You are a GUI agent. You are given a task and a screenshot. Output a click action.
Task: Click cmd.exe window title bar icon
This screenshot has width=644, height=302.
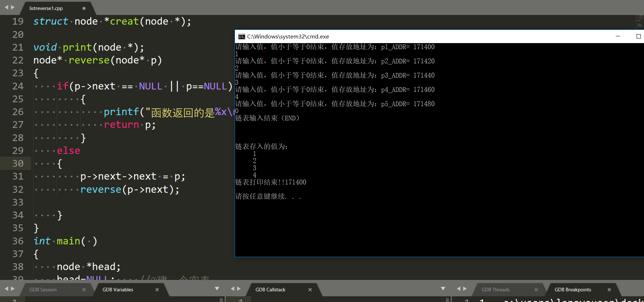coord(241,36)
